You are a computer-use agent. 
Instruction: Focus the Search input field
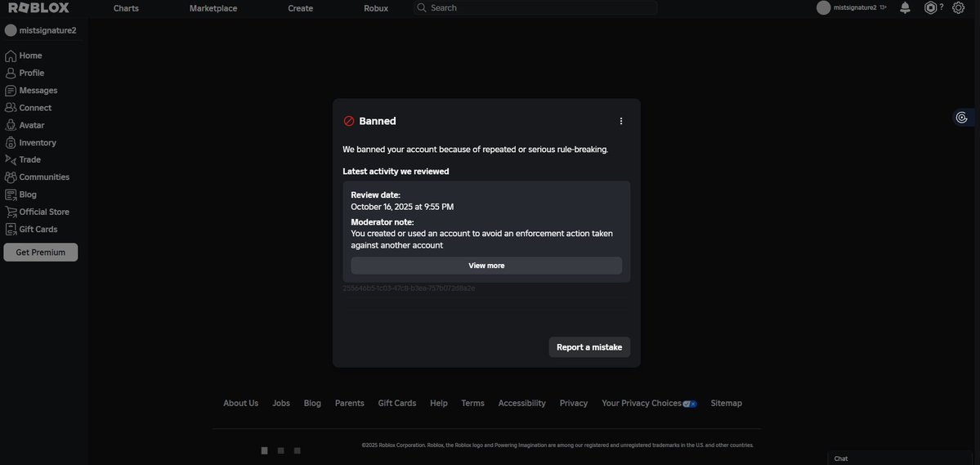click(x=535, y=8)
